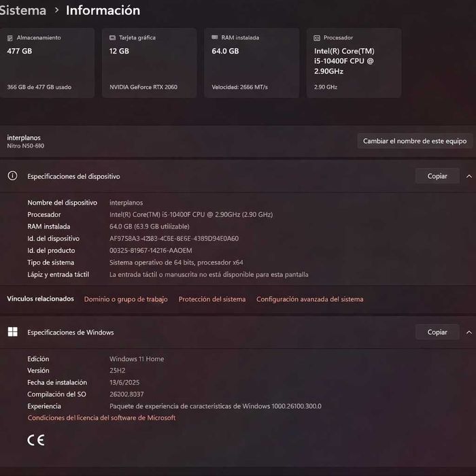Click the 'La entrada táctil o manuscrita' value
This screenshot has width=476, height=476.
click(x=209, y=275)
